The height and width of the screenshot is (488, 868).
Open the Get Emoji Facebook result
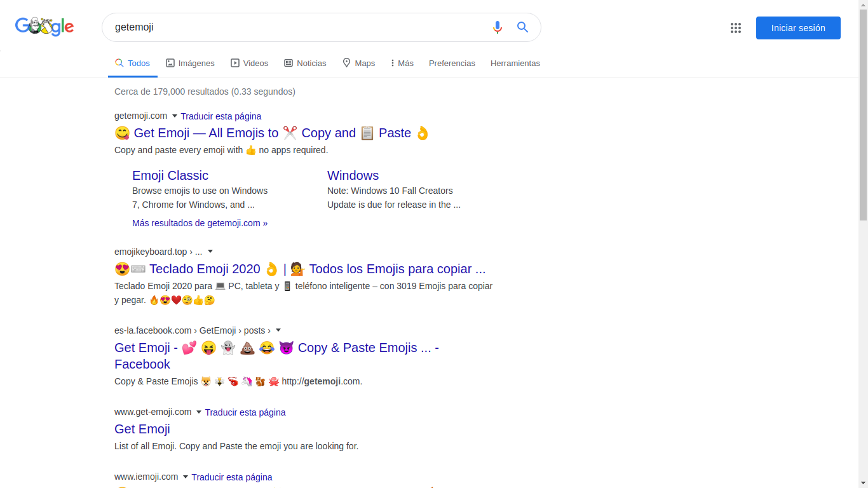click(276, 356)
